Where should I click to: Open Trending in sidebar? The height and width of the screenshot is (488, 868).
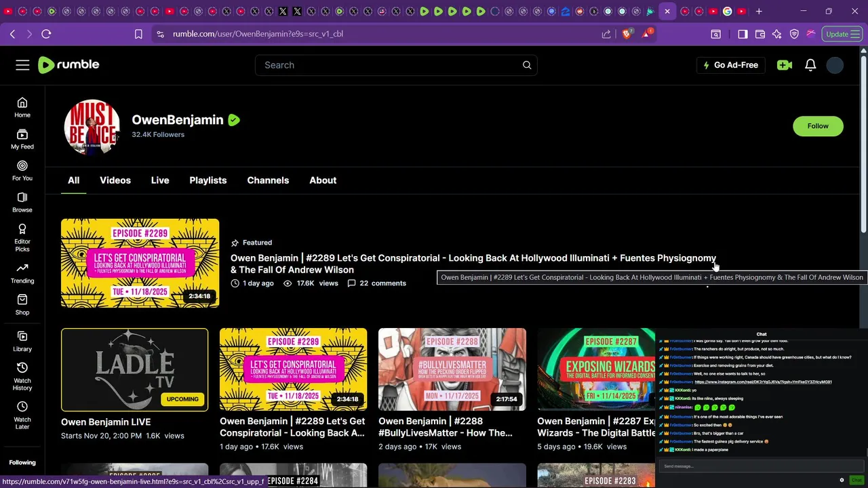[x=22, y=273]
